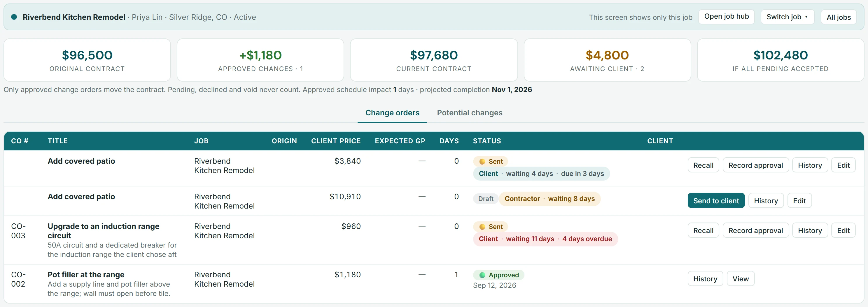Recall the $3,840 covered patio order

tap(703, 165)
